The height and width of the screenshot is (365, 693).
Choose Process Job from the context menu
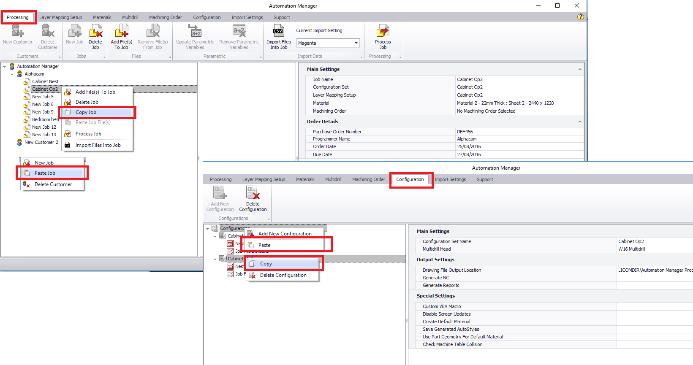coord(97,133)
